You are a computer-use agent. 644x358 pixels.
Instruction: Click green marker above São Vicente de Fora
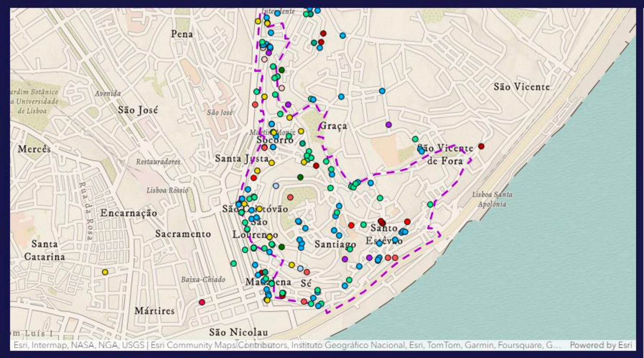click(415, 139)
